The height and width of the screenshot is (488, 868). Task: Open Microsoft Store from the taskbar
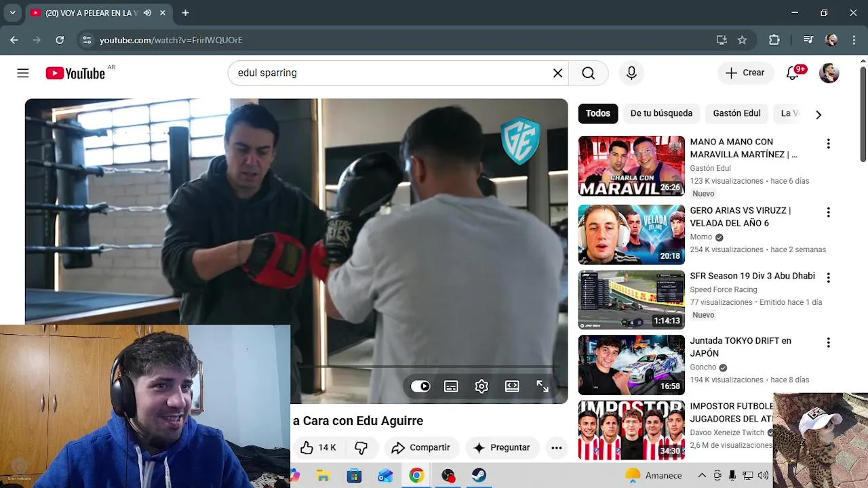pos(354,476)
